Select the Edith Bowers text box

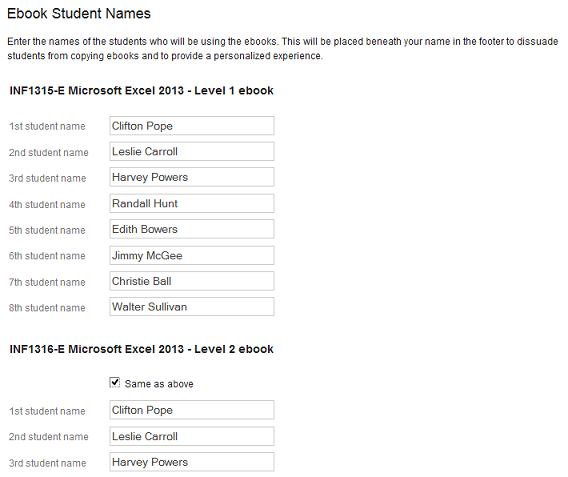click(x=192, y=229)
